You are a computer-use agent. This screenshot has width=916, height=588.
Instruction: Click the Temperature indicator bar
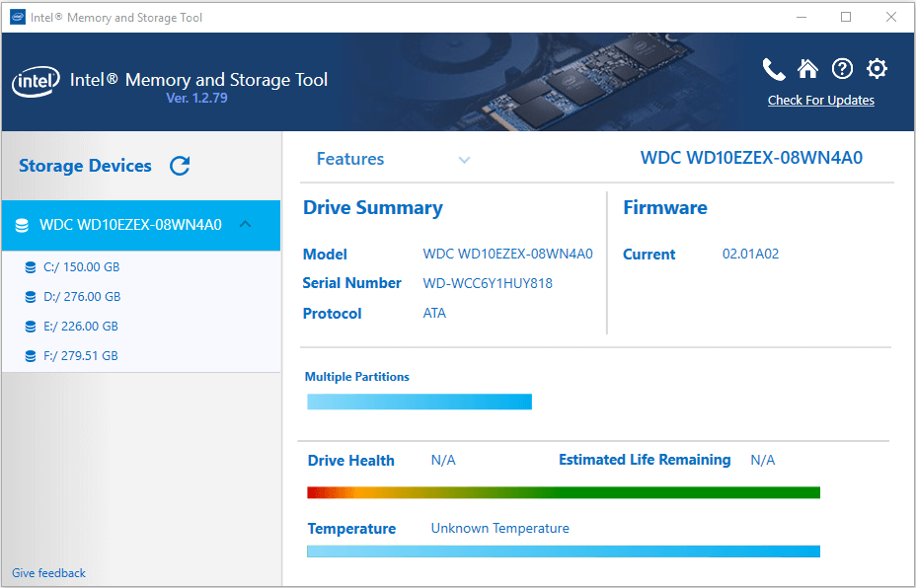click(x=564, y=551)
